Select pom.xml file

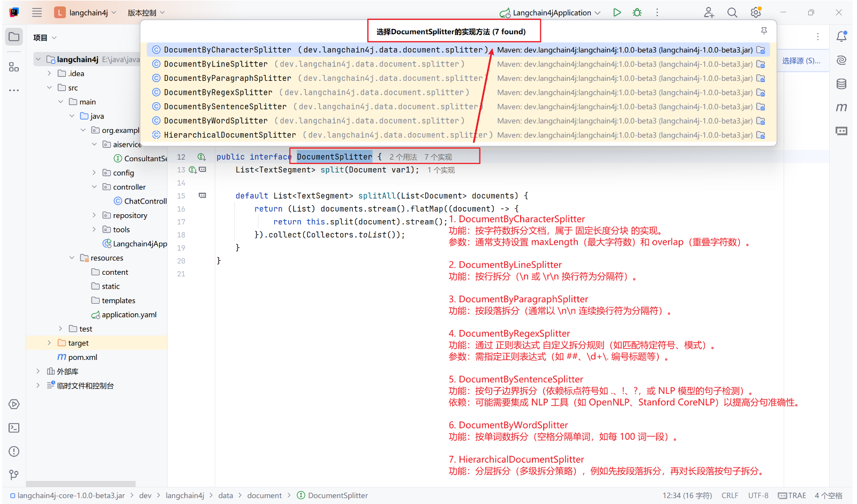click(78, 357)
